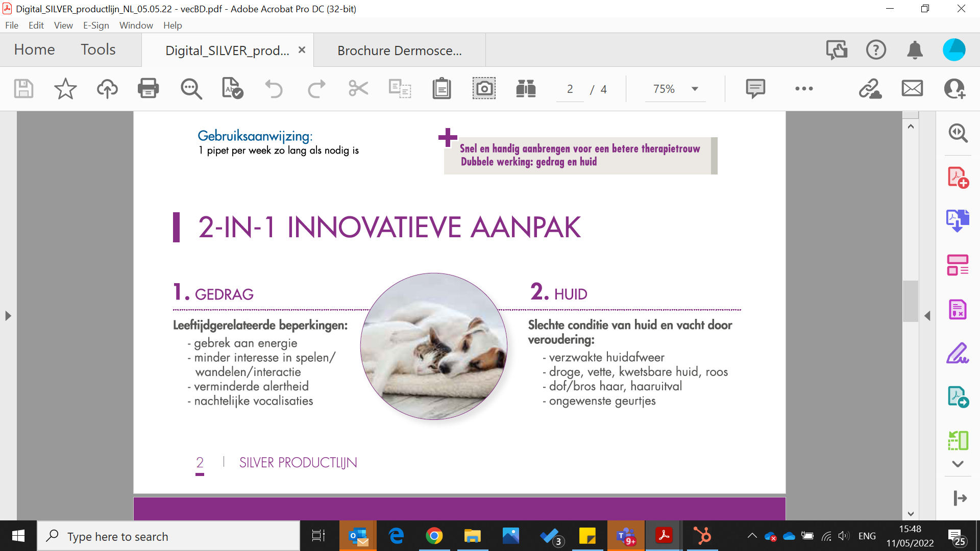Send file by email envelope icon
The height and width of the screenshot is (551, 980).
[x=912, y=89]
